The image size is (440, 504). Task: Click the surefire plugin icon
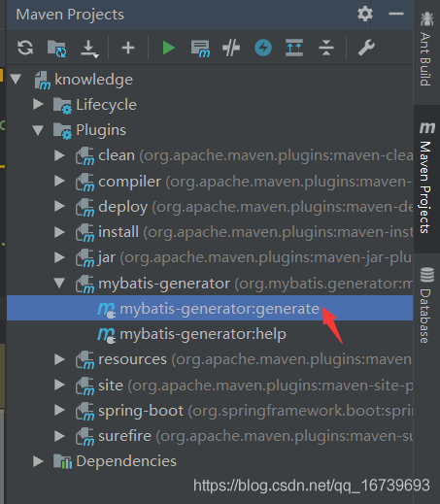coord(85,437)
